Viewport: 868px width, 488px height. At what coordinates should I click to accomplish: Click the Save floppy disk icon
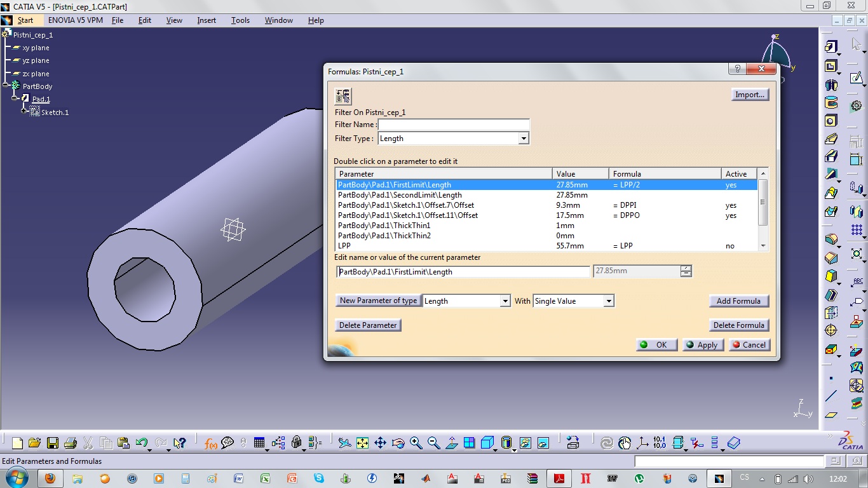click(x=53, y=443)
